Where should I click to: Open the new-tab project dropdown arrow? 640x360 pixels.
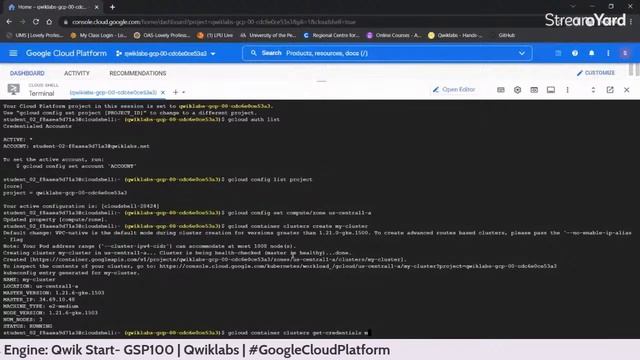click(184, 93)
